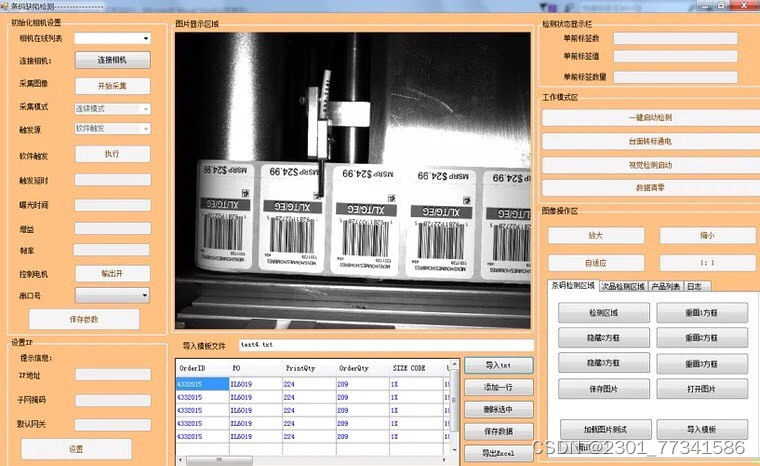Click the 隐藏2方框 button
The height and width of the screenshot is (466, 760).
pyautogui.click(x=604, y=337)
